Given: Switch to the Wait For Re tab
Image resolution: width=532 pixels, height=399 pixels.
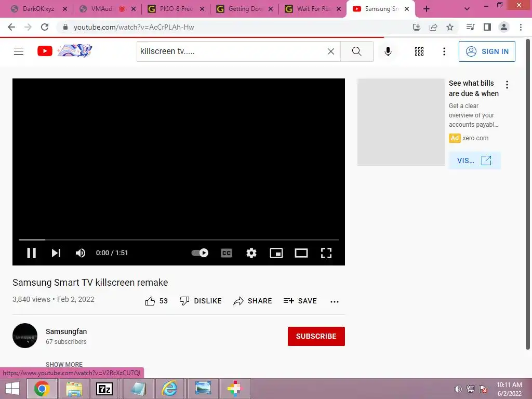Looking at the screenshot, I should point(313,9).
